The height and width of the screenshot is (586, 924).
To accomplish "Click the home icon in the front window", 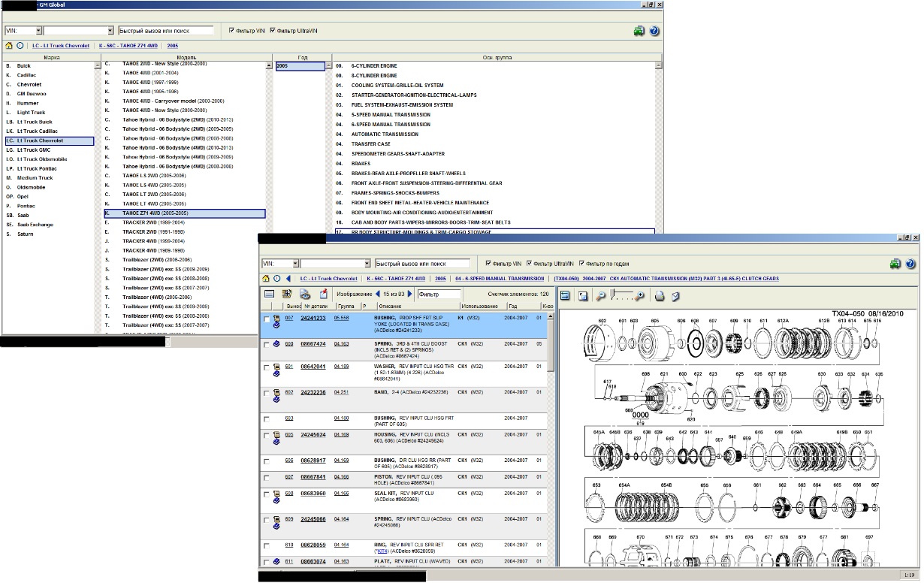I will tap(266, 279).
